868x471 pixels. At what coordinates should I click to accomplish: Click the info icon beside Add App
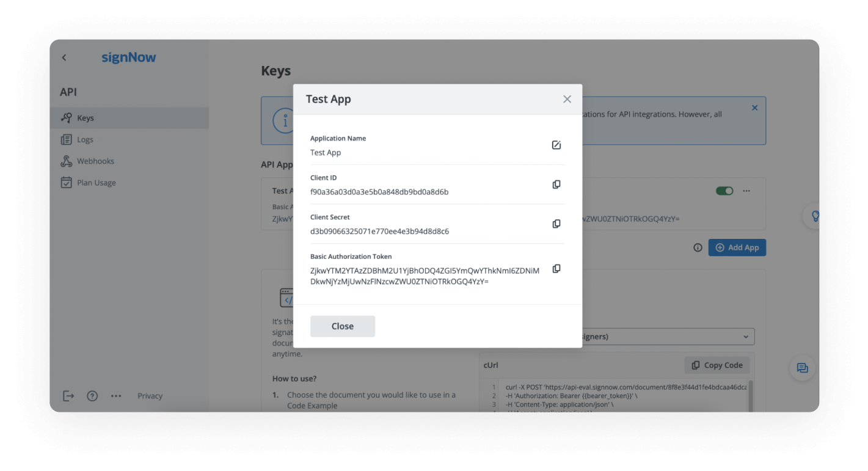pyautogui.click(x=698, y=247)
